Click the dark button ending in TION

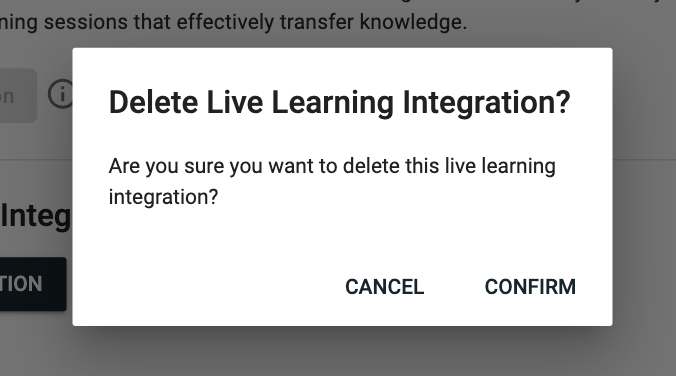33,284
